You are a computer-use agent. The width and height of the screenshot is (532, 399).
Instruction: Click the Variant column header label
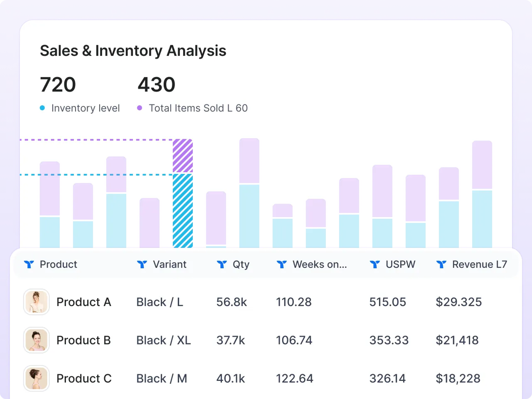pyautogui.click(x=170, y=264)
